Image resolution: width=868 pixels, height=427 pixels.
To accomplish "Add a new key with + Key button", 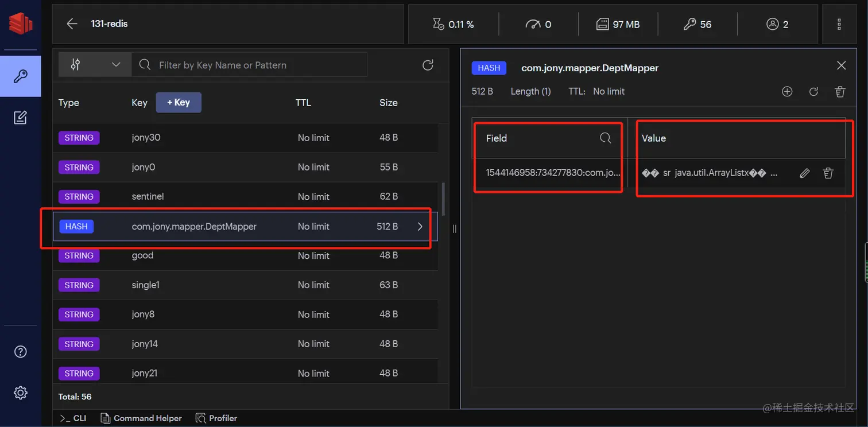I will (179, 103).
